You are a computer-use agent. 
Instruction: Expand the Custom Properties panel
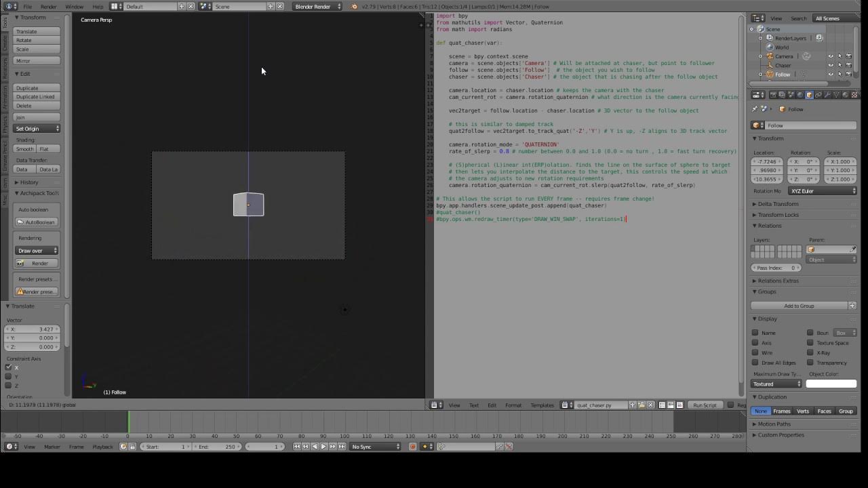[781, 435]
